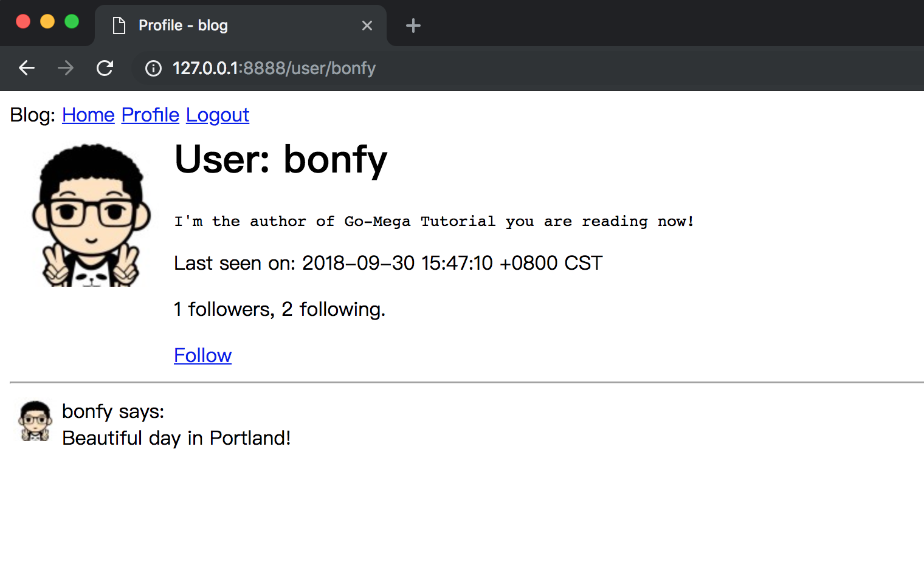Image resolution: width=924 pixels, height=565 pixels.
Task: Click the "User: bonfy" heading
Action: pos(280,160)
